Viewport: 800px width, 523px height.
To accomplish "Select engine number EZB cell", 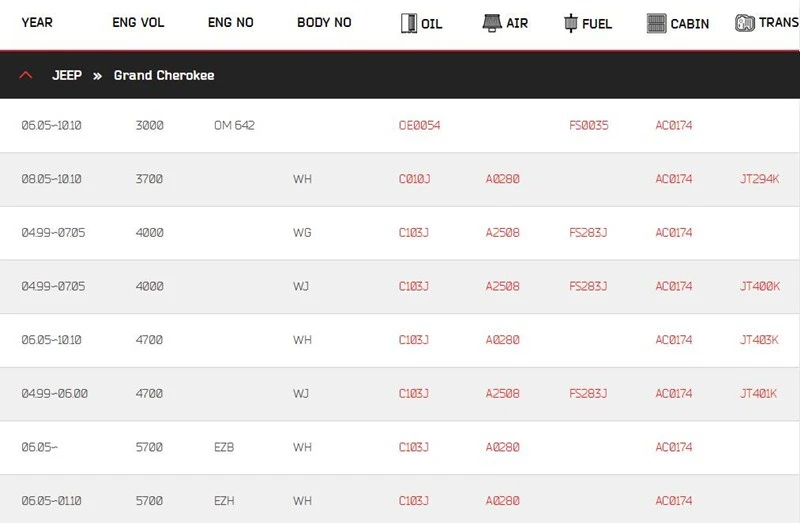I will click(x=224, y=447).
